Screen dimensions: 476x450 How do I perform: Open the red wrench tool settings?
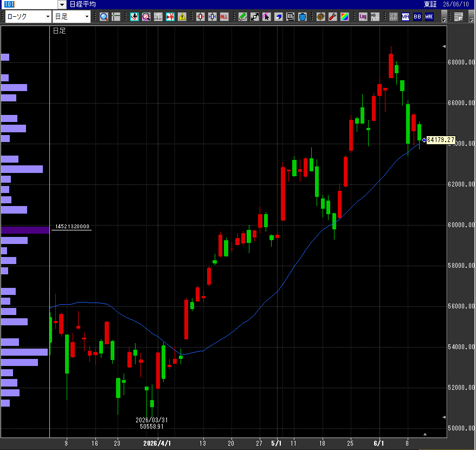333,17
